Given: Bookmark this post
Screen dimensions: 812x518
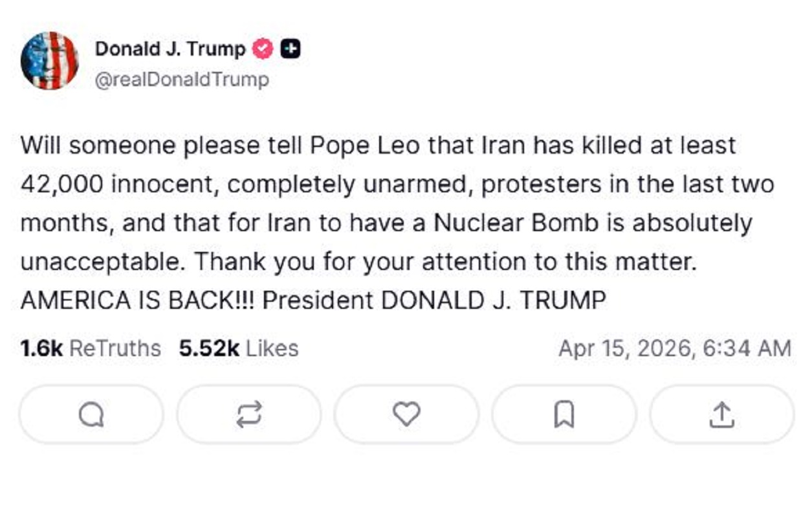Looking at the screenshot, I should tap(564, 414).
